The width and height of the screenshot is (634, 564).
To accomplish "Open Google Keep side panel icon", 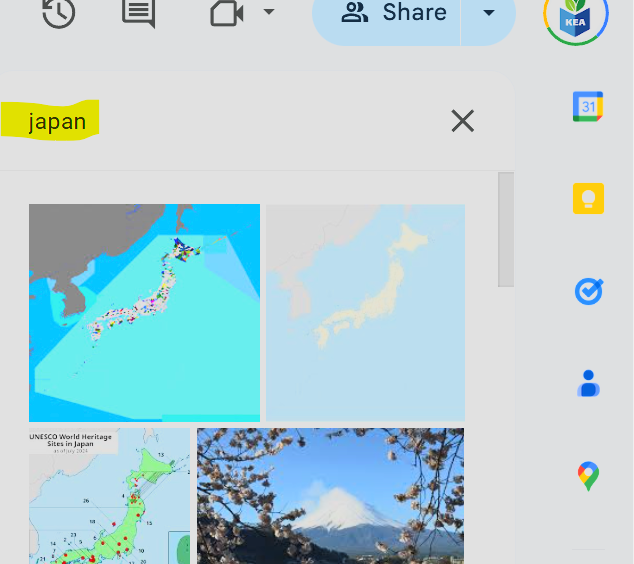I will click(x=588, y=199).
